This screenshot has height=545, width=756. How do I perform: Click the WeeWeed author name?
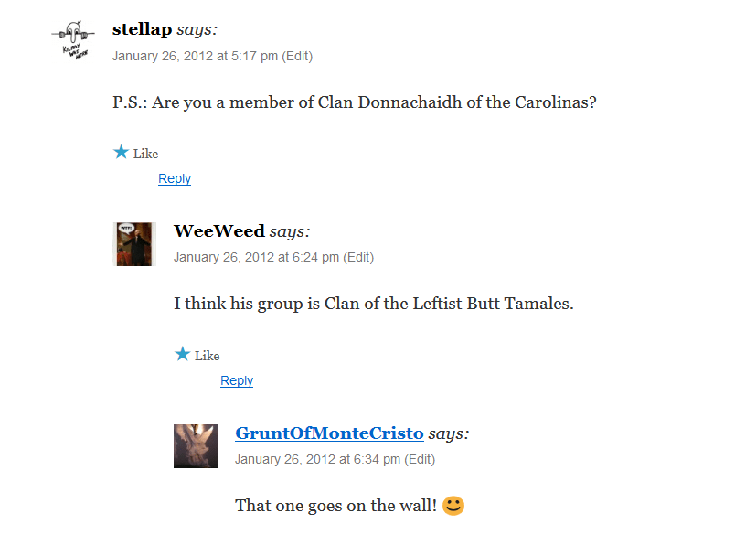[x=219, y=231]
